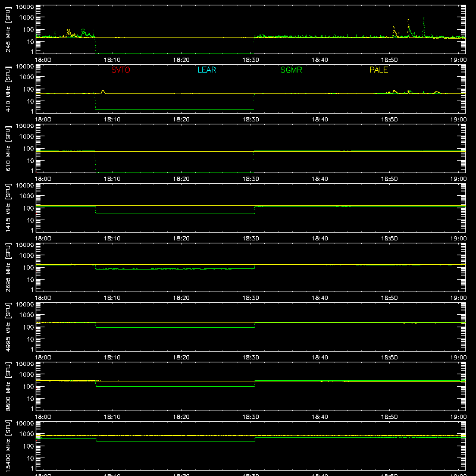The image size is (476, 476).
Task: Click the 10 y-tick label of 1415 MHz panel
Action: pyautogui.click(x=30, y=220)
